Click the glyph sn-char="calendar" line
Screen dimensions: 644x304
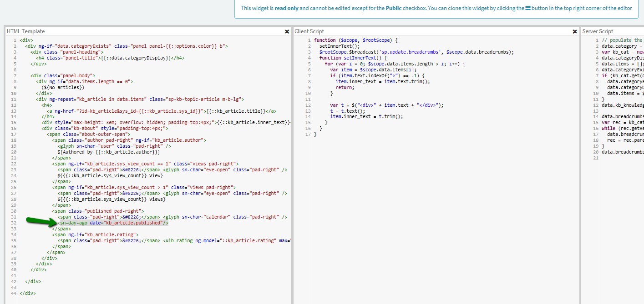[172, 217]
